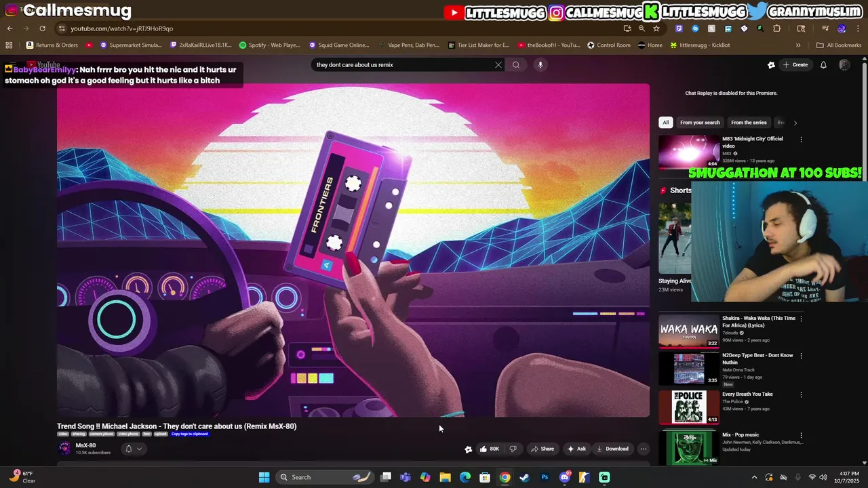Open the Extensions puzzle menu
Viewport: 868px width, 488px height.
[x=777, y=28]
